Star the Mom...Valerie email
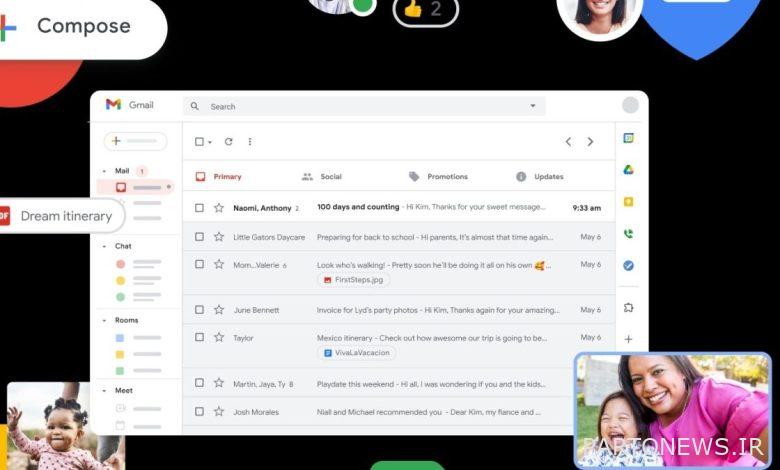The image size is (780, 470). pyautogui.click(x=219, y=265)
